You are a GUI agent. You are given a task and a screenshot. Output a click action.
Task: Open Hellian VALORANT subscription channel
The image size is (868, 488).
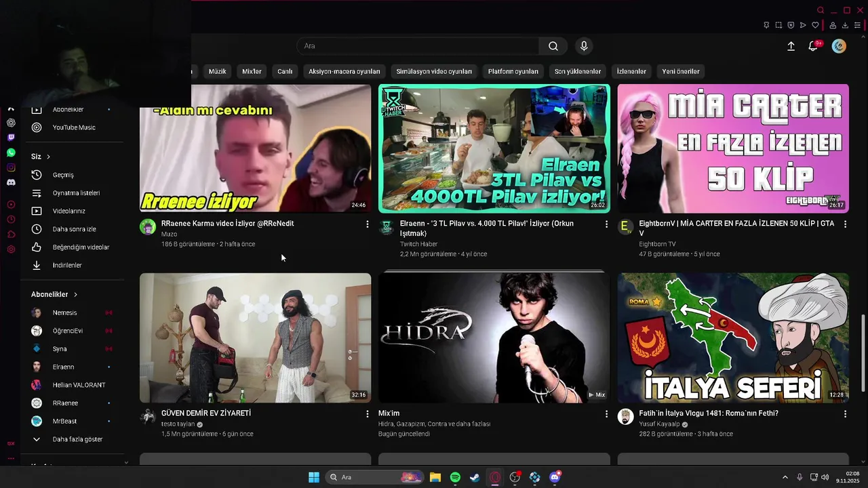(73, 385)
